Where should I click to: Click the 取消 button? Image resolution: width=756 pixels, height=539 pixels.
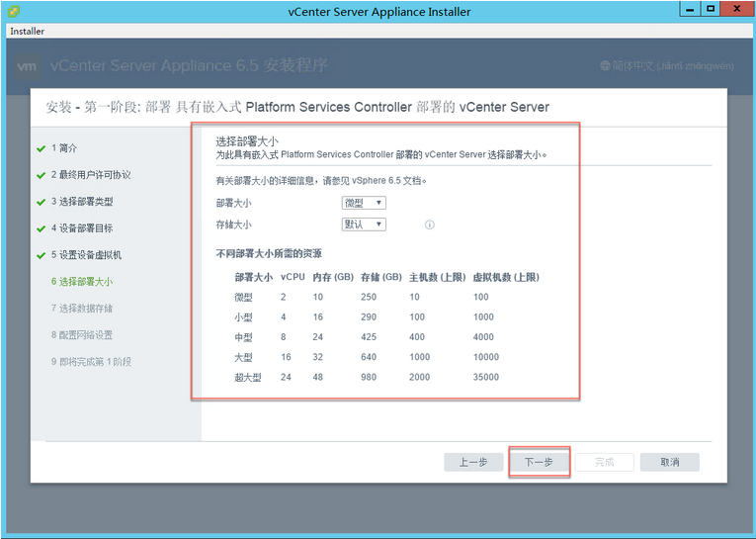(x=670, y=462)
